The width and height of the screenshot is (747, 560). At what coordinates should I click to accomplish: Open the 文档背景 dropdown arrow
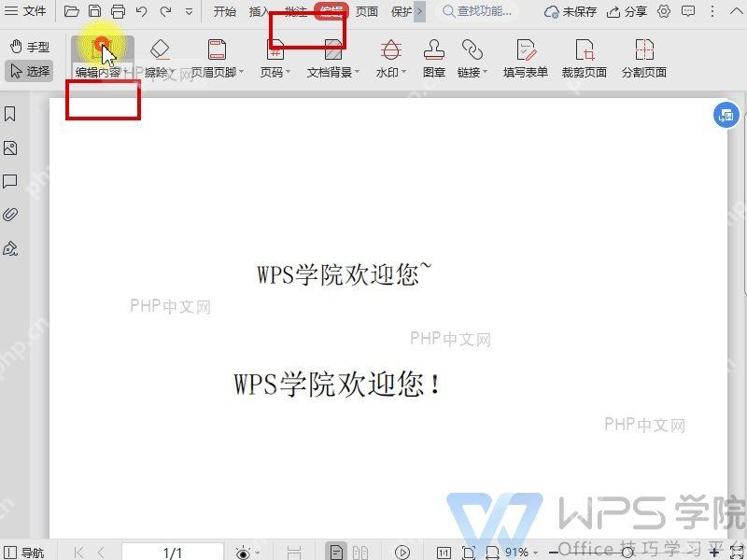[x=358, y=72]
